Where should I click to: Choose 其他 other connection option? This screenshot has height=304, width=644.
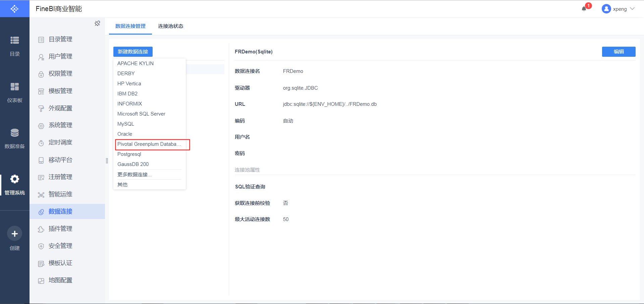150,185
